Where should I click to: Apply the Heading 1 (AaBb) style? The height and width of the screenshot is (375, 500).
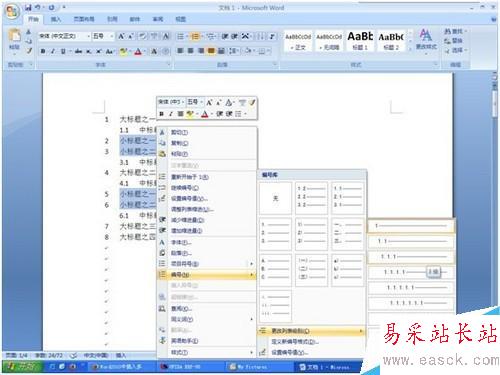click(360, 41)
